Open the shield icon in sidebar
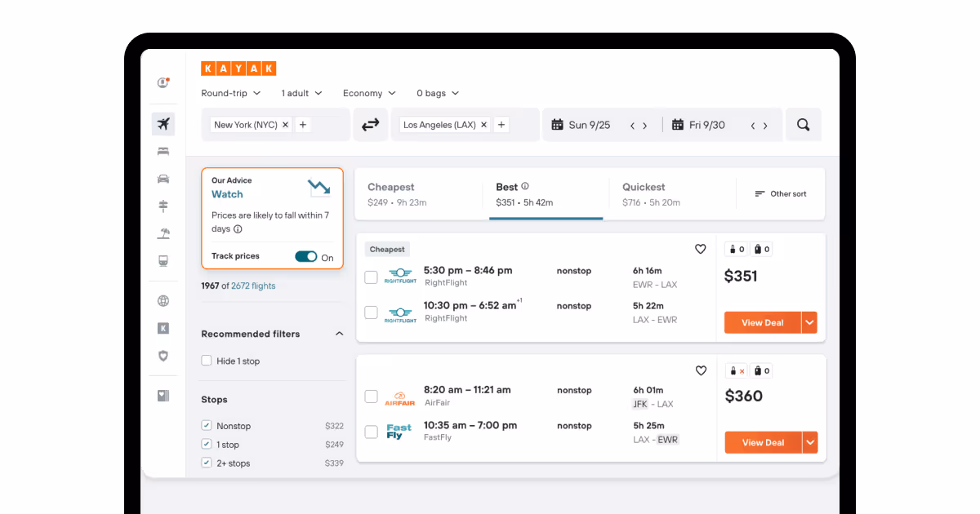980x514 pixels. (163, 356)
